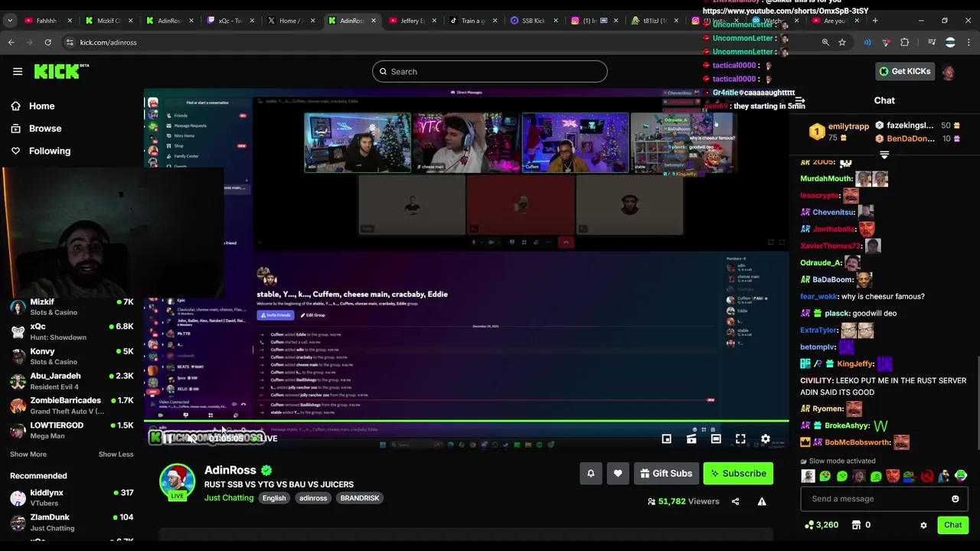Toggle fullscreen on the video player
980x551 pixels.
(x=740, y=439)
